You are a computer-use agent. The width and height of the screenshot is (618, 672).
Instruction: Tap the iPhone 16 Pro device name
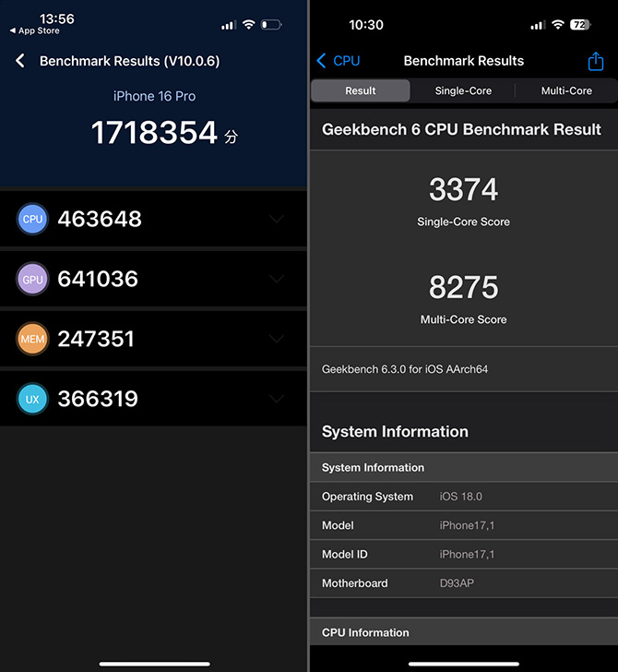coord(154,96)
